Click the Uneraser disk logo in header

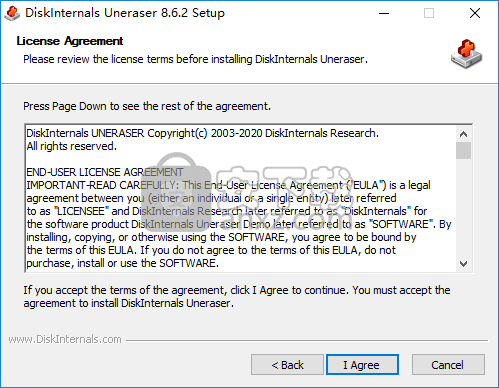click(x=467, y=54)
